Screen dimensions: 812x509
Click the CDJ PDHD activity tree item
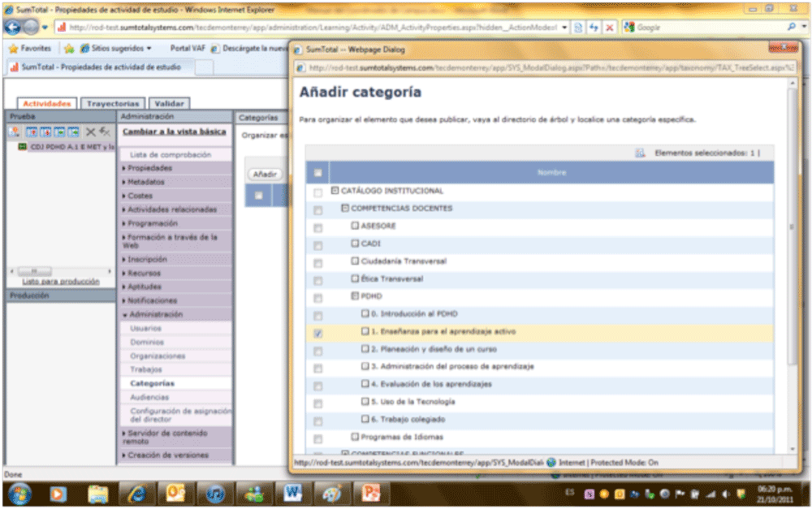[67, 147]
